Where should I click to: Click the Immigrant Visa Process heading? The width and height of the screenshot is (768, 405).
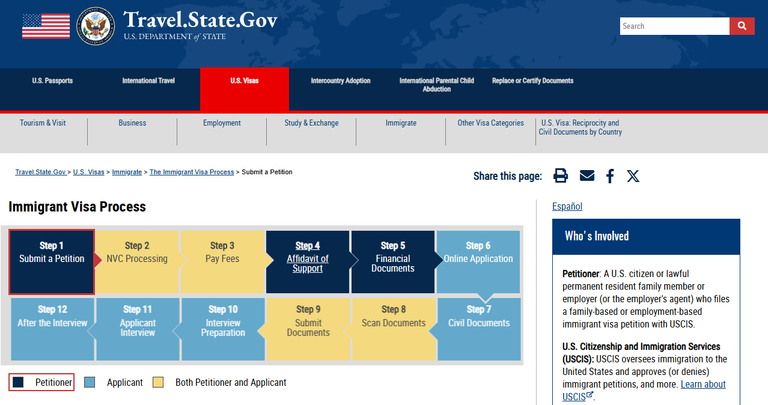[77, 207]
